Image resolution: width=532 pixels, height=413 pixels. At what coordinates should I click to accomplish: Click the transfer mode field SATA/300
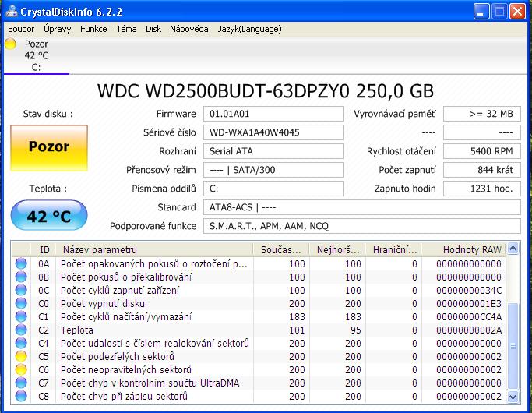tap(273, 170)
